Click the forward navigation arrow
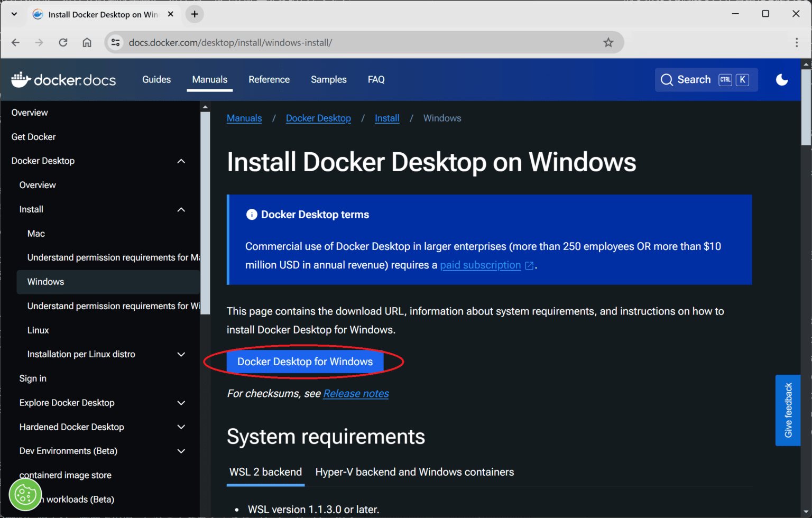812x518 pixels. coord(39,42)
